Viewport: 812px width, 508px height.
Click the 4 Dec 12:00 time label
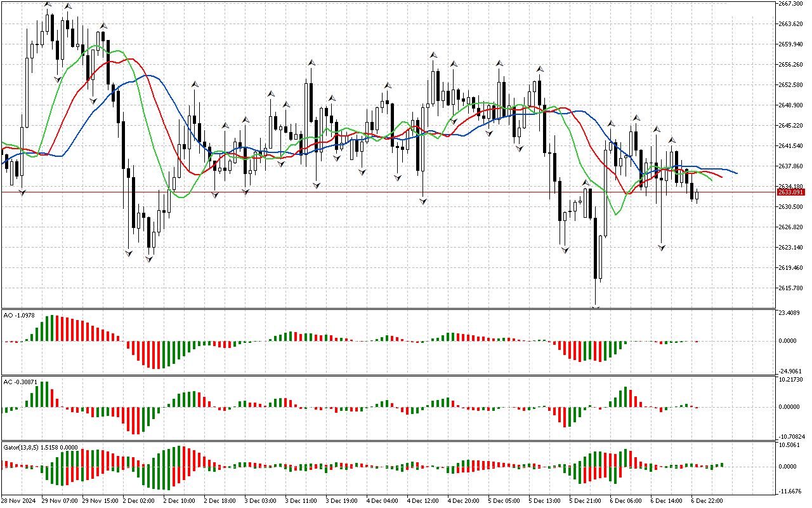[x=423, y=501]
